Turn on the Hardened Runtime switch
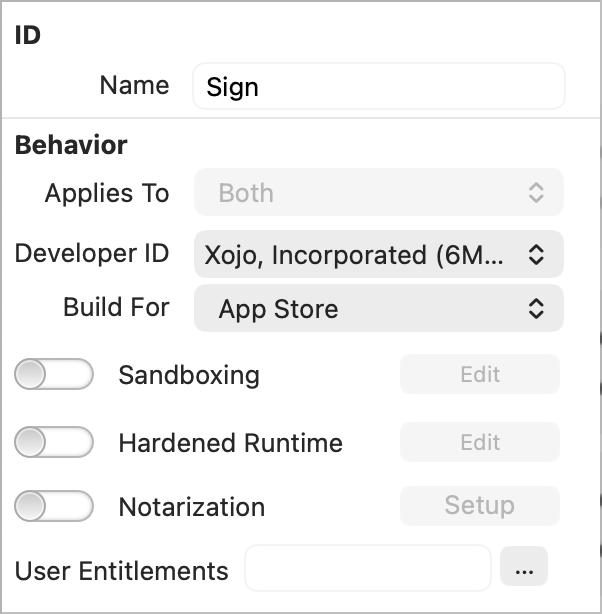Viewport: 602px width, 614px height. click(55, 442)
